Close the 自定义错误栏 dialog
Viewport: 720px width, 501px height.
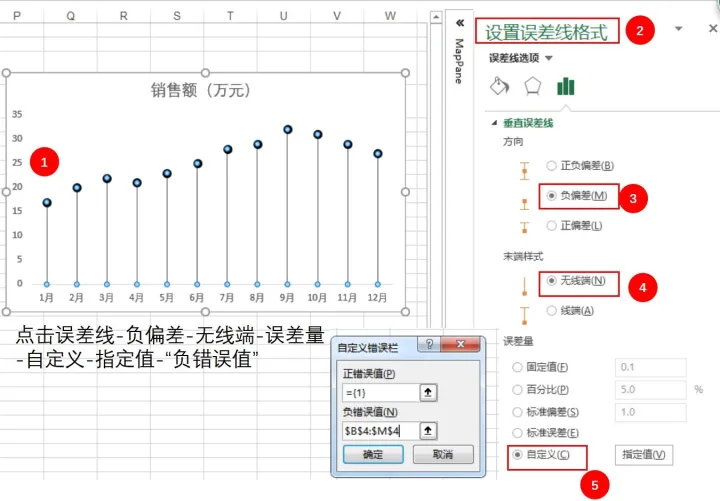pos(461,344)
